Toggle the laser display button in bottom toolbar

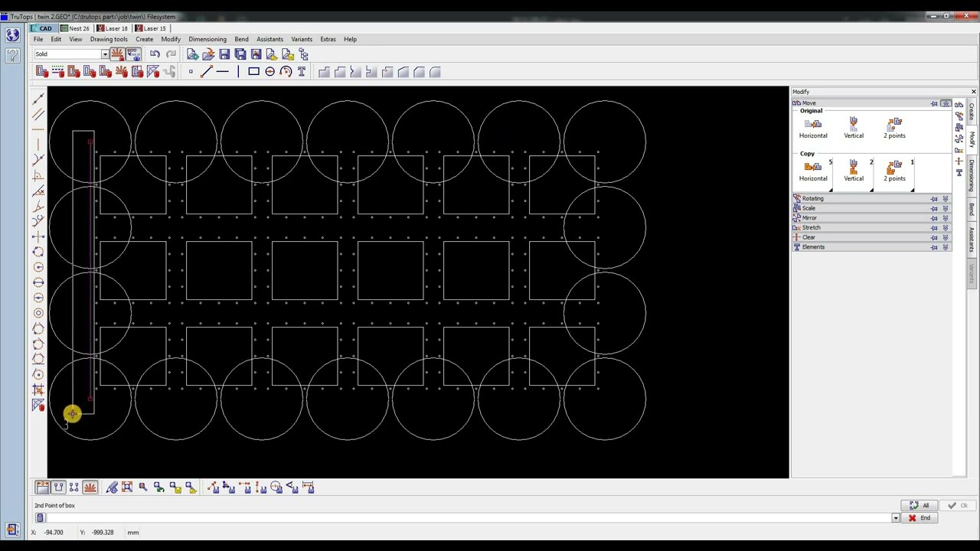(x=90, y=487)
